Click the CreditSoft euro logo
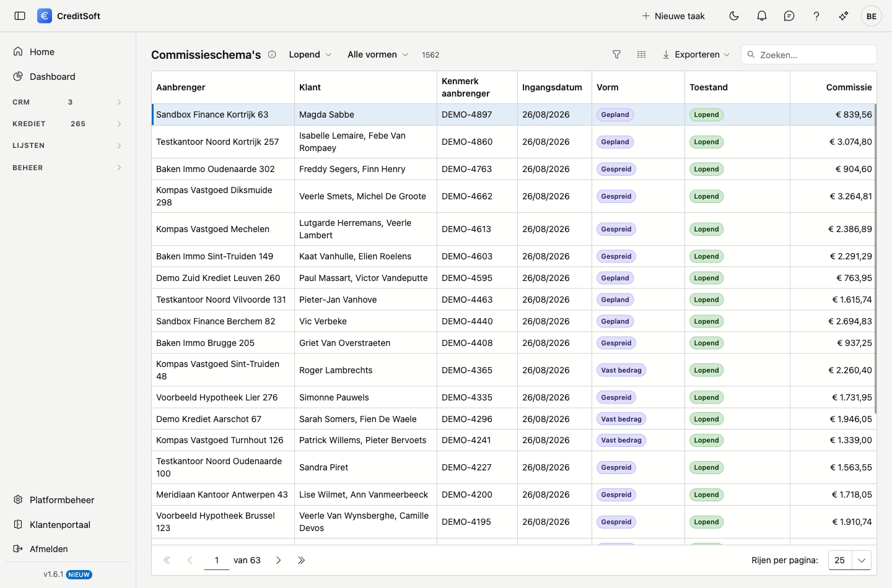This screenshot has height=588, width=892. 45,16
